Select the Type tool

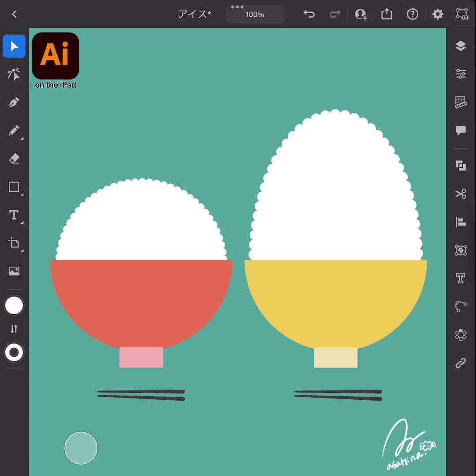click(14, 215)
